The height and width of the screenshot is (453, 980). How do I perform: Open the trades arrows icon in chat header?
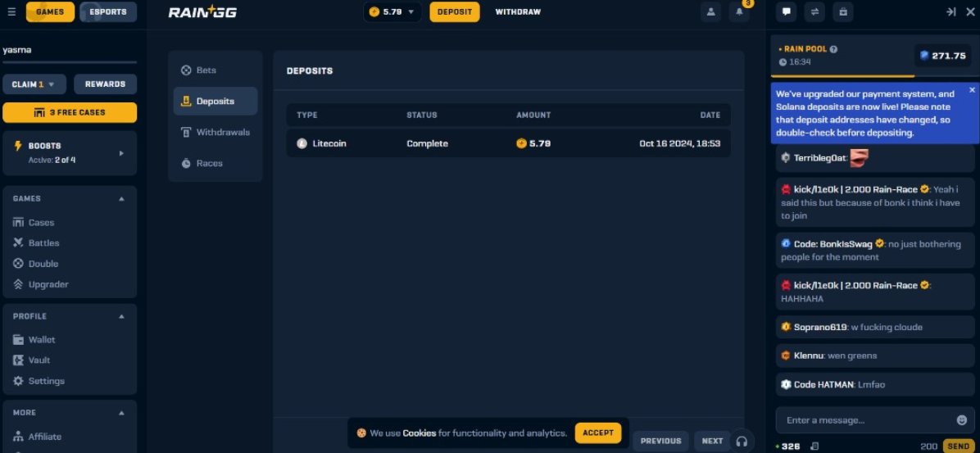coord(814,11)
